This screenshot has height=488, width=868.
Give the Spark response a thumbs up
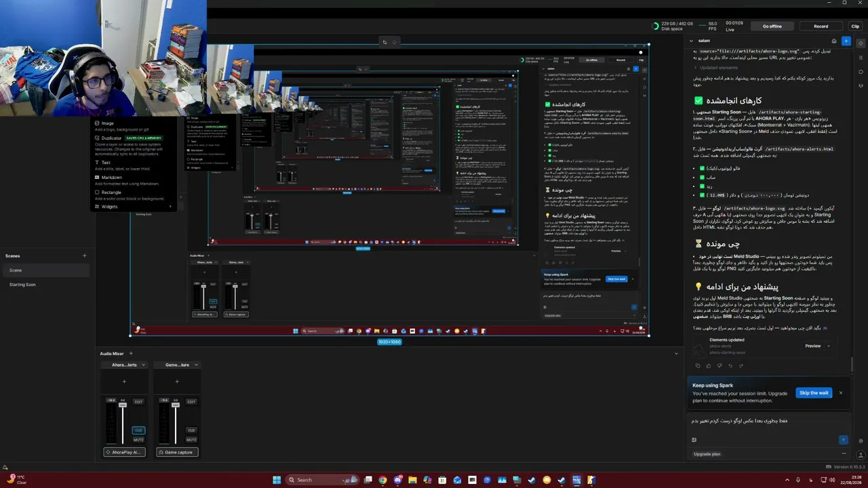(x=709, y=366)
